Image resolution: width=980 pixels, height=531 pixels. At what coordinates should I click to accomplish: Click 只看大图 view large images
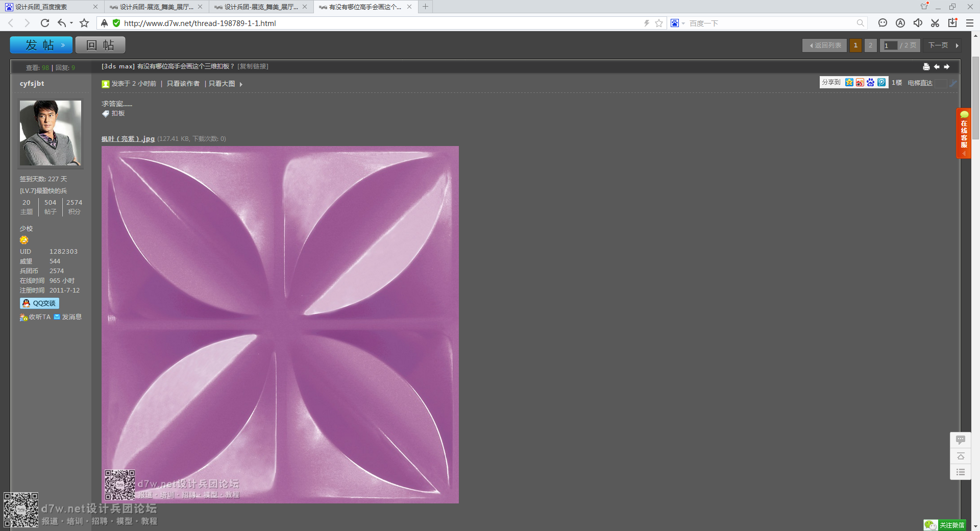pyautogui.click(x=222, y=84)
